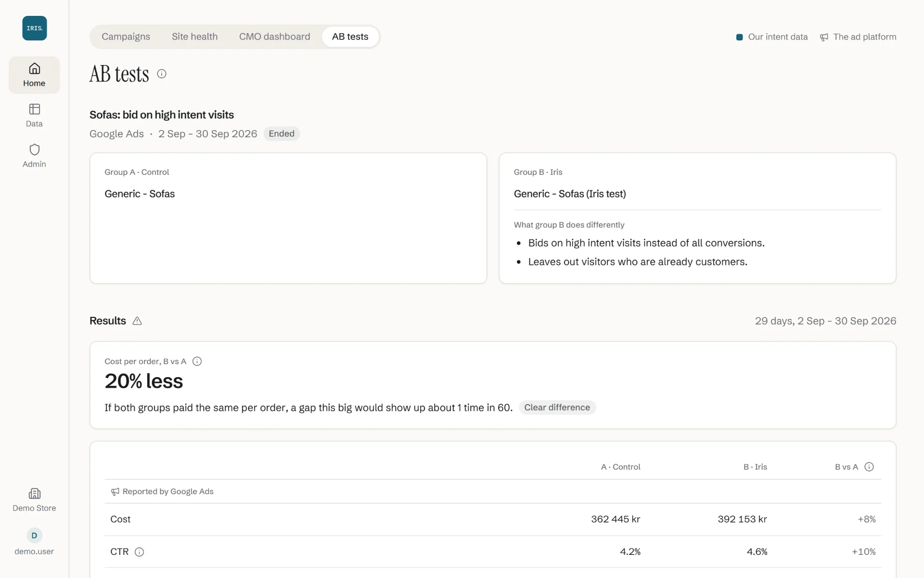The image size is (924, 578).
Task: Click megaphone icon by Reported by Google Ads
Action: coord(115,492)
